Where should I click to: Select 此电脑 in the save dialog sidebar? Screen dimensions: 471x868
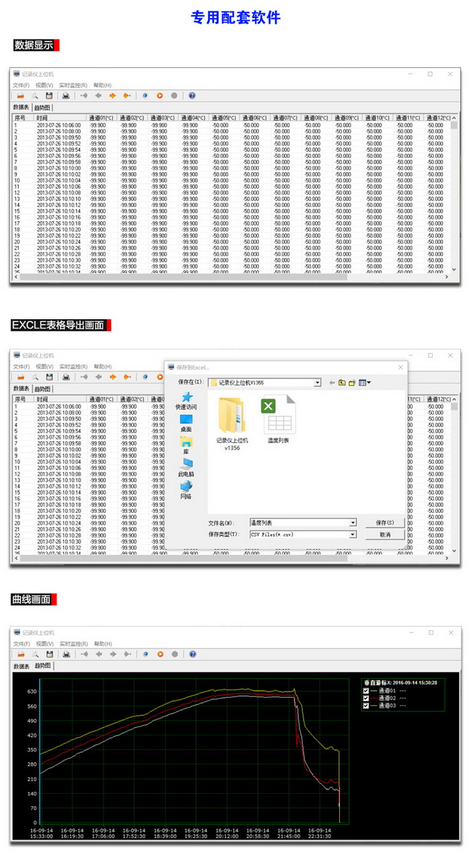(x=186, y=467)
